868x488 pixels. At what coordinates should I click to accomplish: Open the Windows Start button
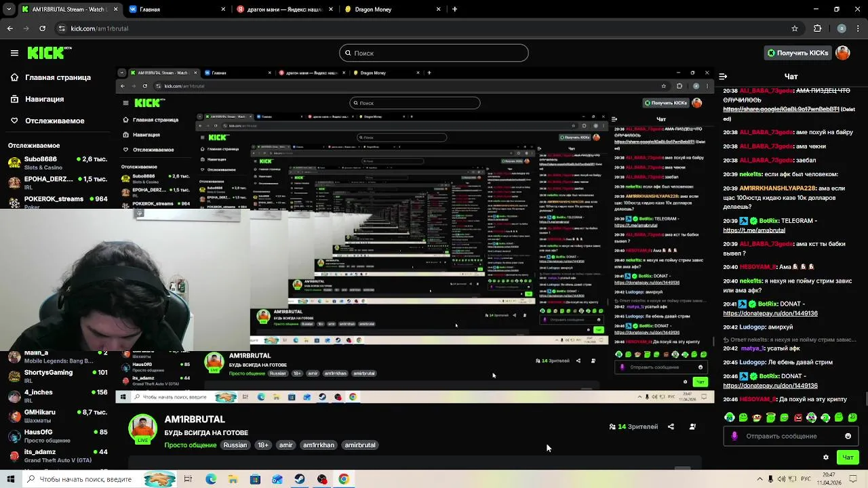10,479
